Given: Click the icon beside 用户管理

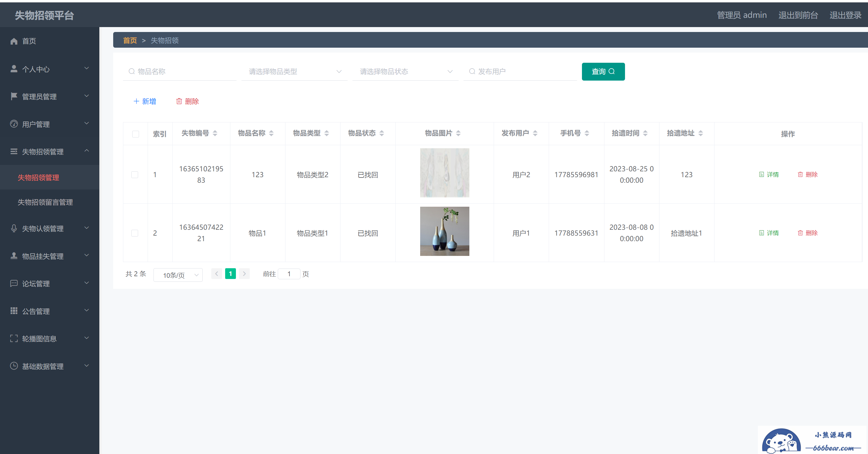Looking at the screenshot, I should pos(14,124).
